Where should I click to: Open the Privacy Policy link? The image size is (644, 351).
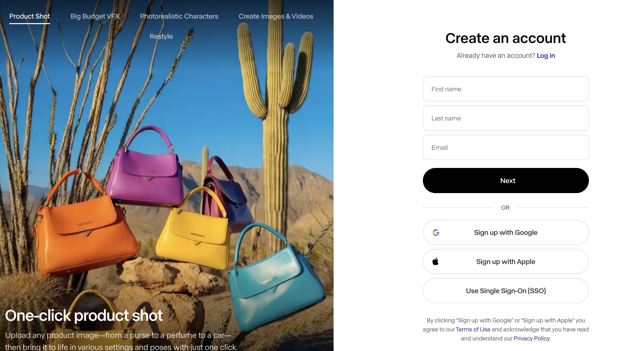(x=531, y=338)
